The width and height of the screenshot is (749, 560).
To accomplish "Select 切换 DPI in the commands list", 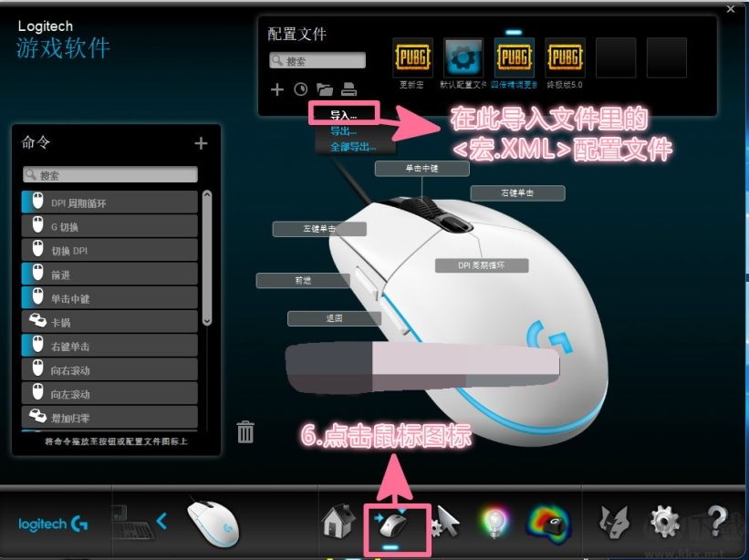I will coord(109,250).
